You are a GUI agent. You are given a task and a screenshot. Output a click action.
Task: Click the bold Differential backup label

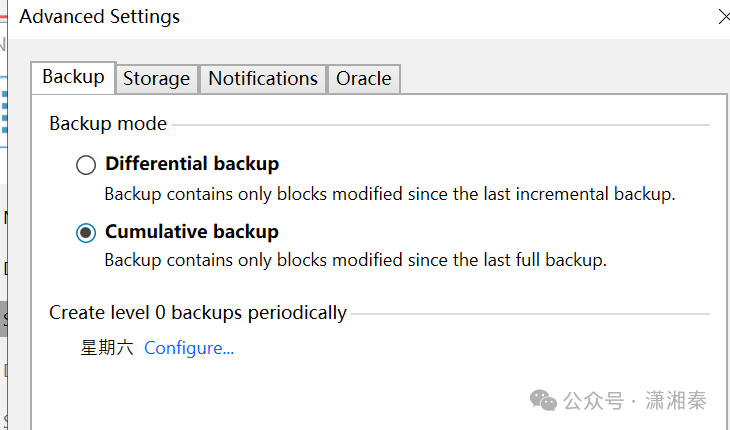pos(192,164)
